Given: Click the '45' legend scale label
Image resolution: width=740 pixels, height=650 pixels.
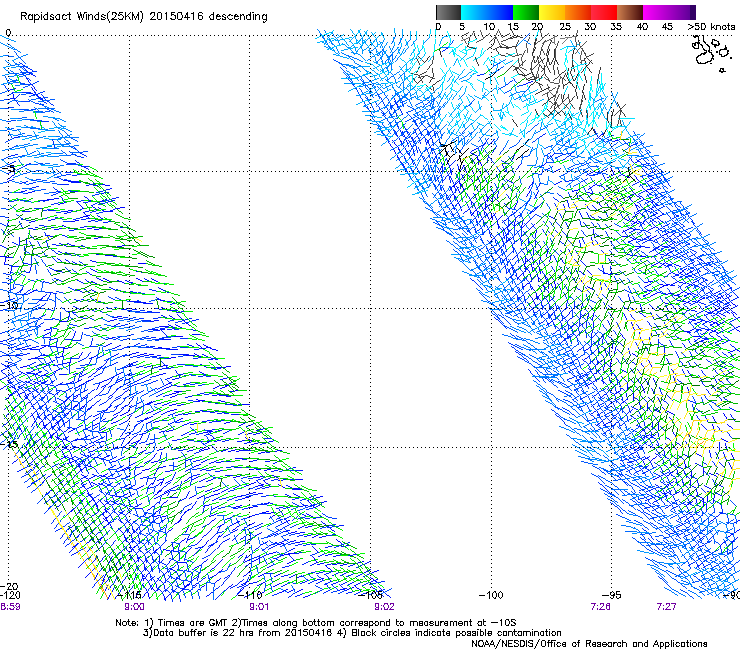Looking at the screenshot, I should pos(667,26).
